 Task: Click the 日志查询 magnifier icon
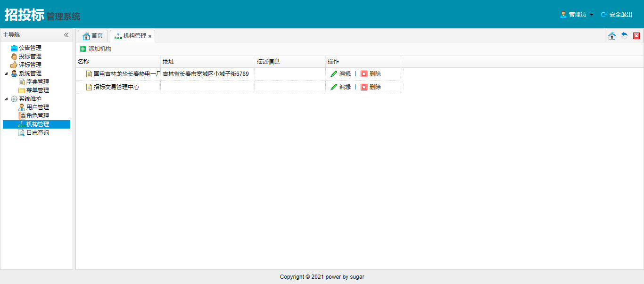pyautogui.click(x=22, y=133)
